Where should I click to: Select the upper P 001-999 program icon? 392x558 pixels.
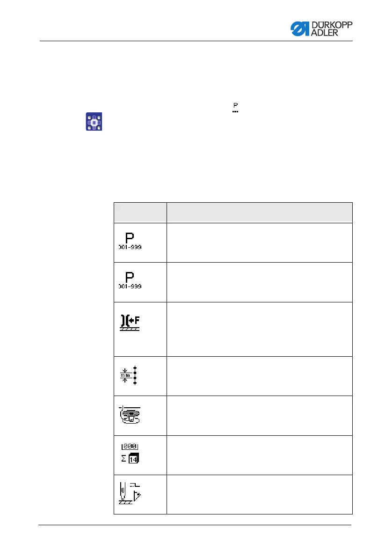[130, 241]
